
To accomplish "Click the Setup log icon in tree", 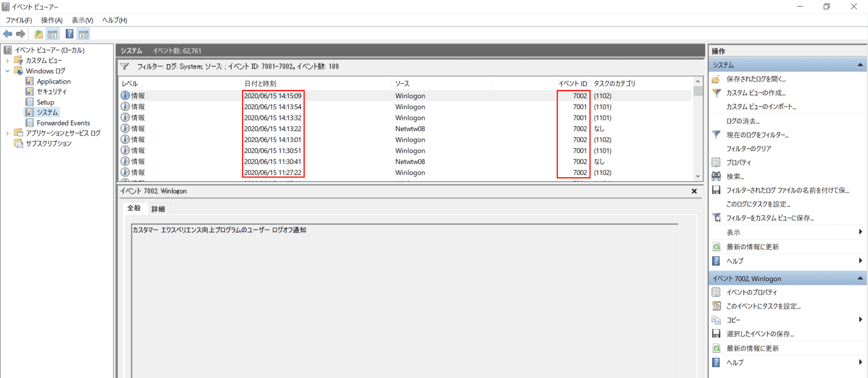I will pos(30,102).
